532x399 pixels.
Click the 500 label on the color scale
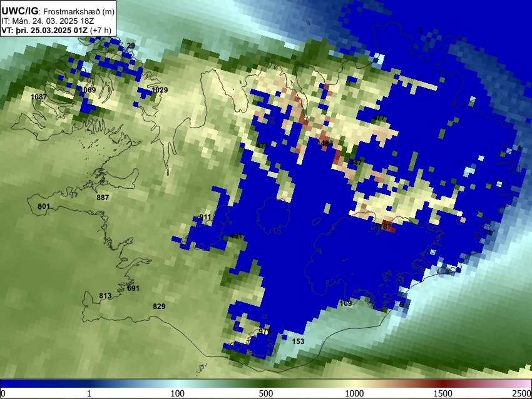[x=266, y=393]
